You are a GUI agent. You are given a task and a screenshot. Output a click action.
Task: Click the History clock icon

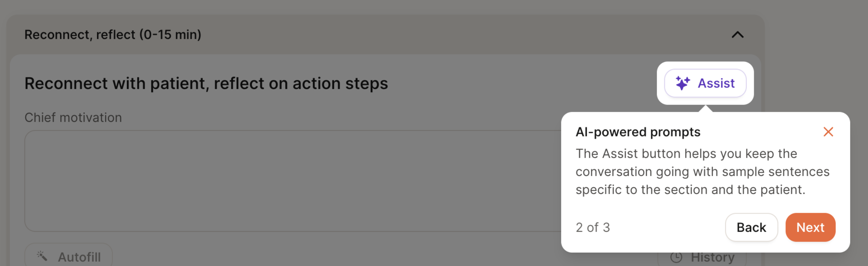coord(676,257)
